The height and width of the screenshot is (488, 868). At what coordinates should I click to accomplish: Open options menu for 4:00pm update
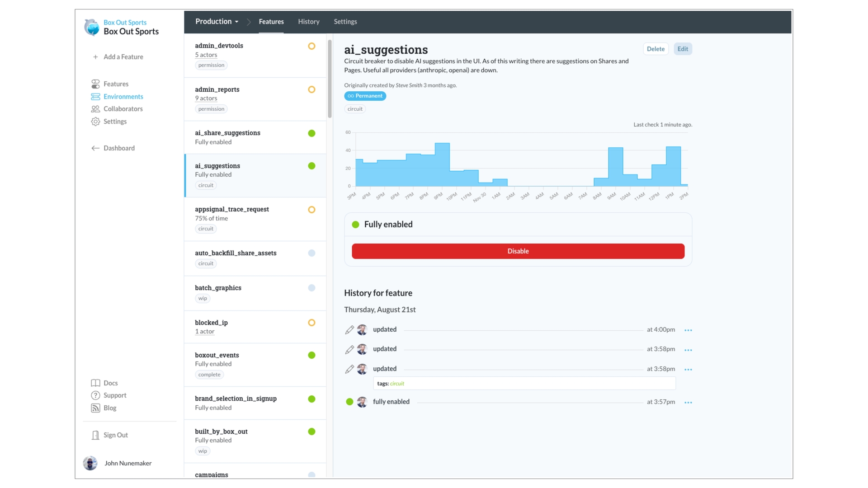tap(688, 330)
